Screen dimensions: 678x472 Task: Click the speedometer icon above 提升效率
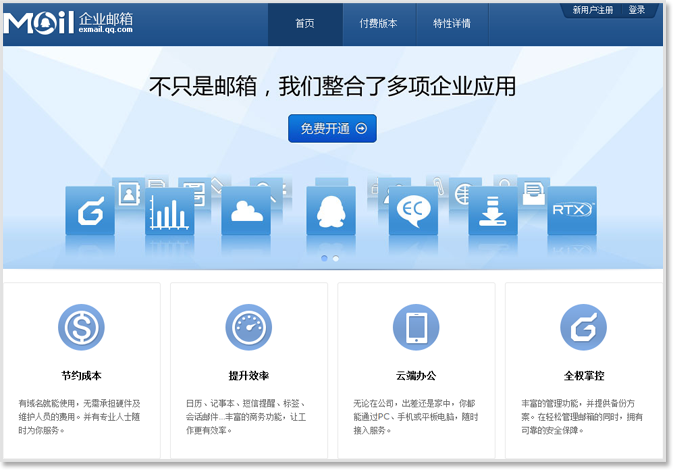point(248,327)
